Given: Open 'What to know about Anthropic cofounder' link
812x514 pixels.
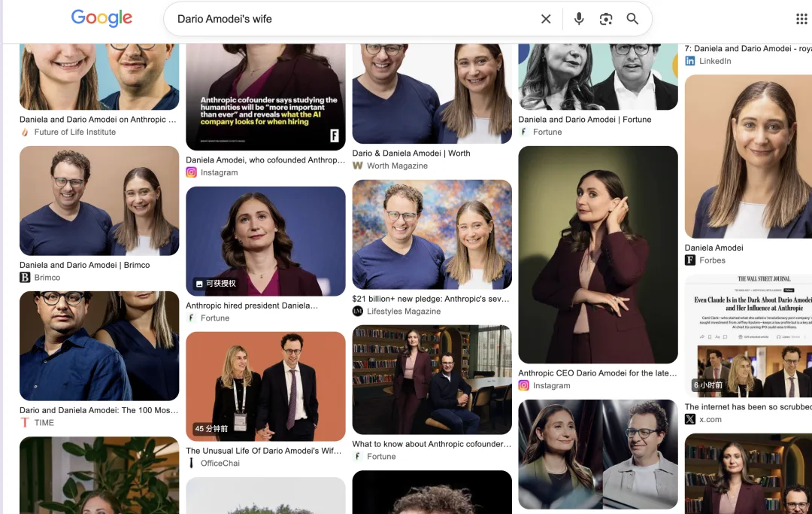Looking at the screenshot, I should click(x=432, y=444).
